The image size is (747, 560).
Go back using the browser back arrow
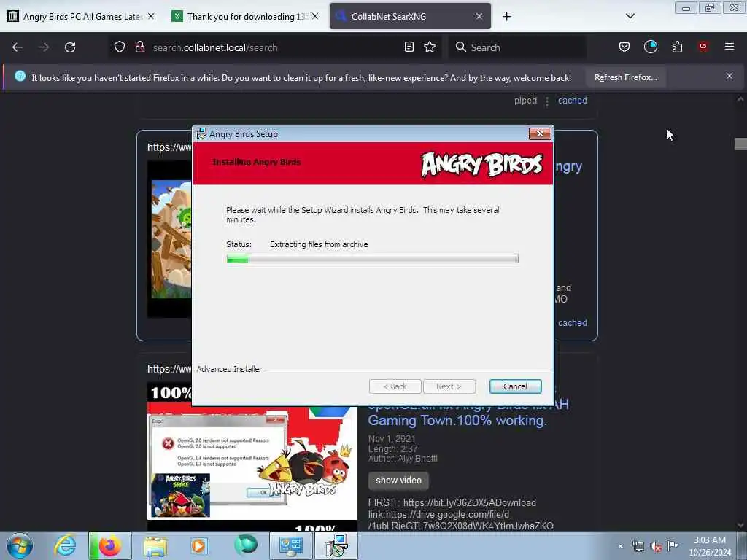18,47
